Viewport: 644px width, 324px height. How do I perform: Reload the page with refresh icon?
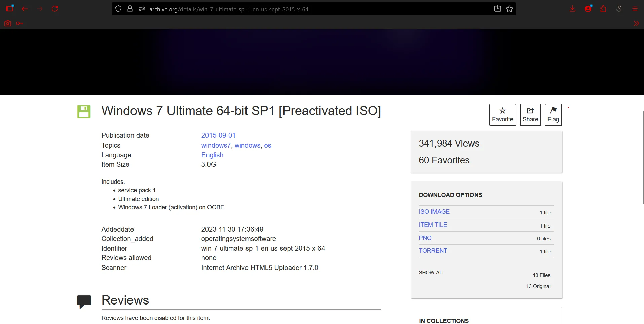(x=55, y=9)
